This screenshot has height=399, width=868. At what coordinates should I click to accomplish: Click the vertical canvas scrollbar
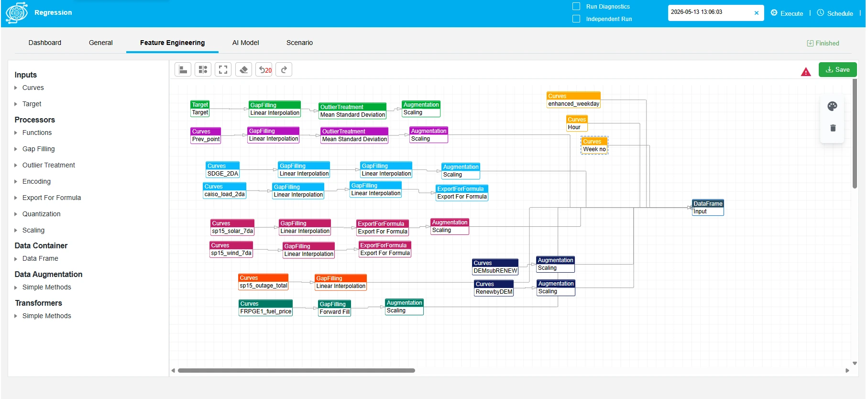point(855,134)
